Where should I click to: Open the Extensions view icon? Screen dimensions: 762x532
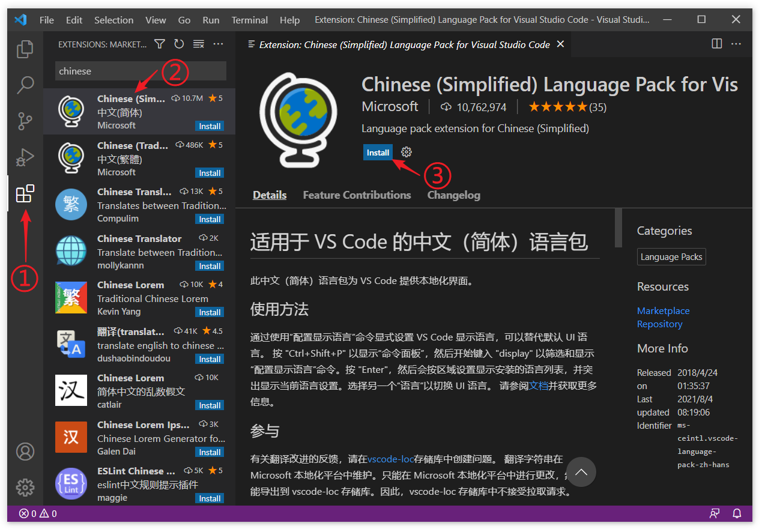(25, 194)
